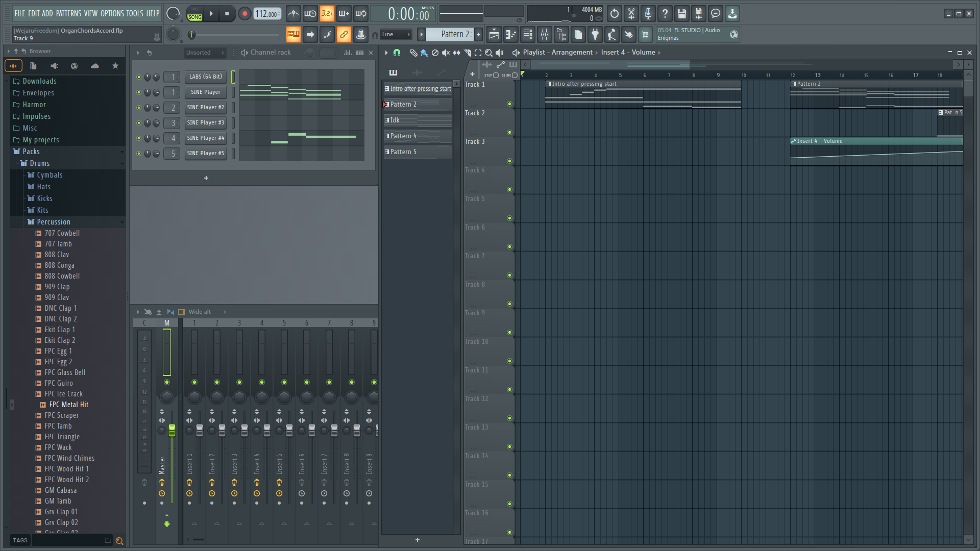
Task: Open the content library shop cart icon
Action: coord(645,35)
